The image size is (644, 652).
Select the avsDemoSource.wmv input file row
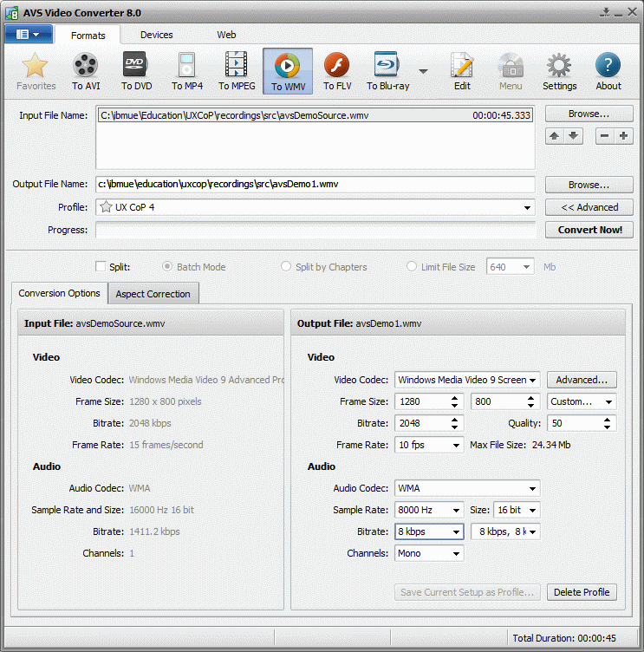pos(315,115)
